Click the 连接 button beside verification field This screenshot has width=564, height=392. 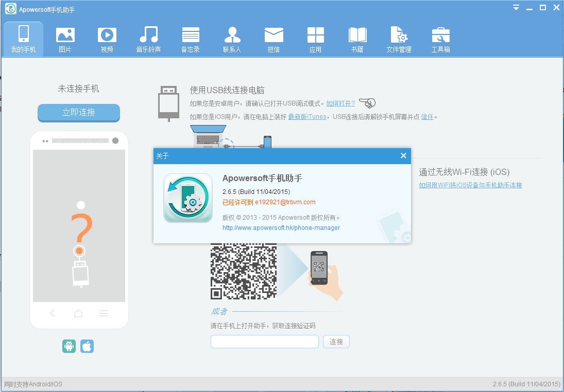[x=336, y=342]
